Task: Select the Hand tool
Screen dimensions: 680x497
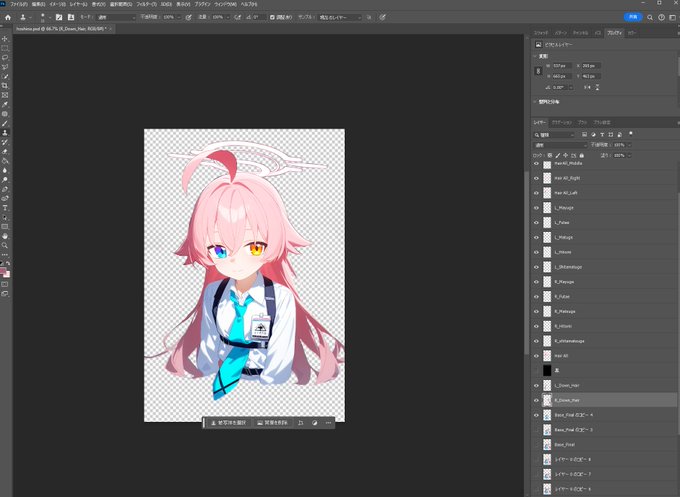Action: click(5, 236)
